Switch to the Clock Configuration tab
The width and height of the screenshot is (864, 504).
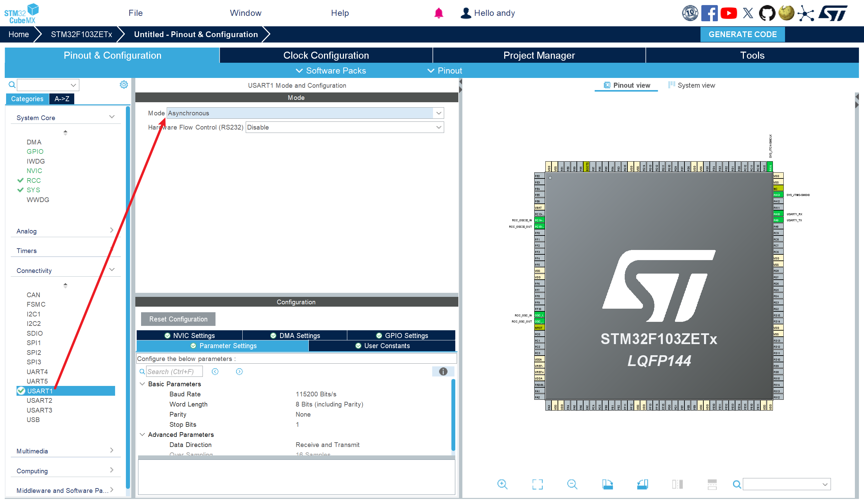pos(326,55)
